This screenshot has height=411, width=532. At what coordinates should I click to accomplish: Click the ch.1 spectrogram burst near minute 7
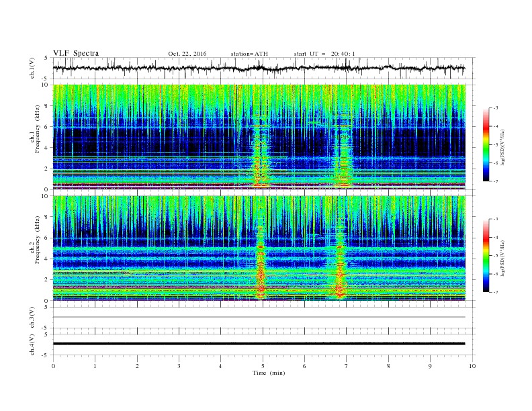coord(343,152)
